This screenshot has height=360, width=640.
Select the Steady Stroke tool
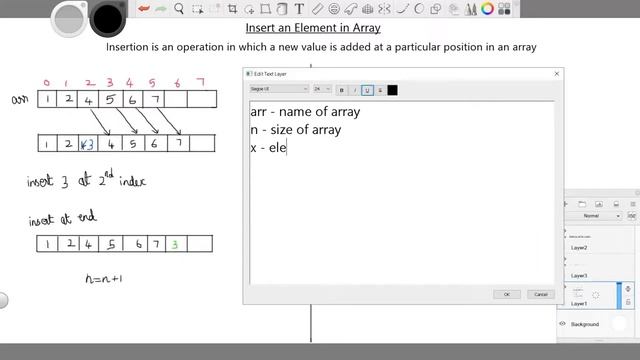pos(402,9)
